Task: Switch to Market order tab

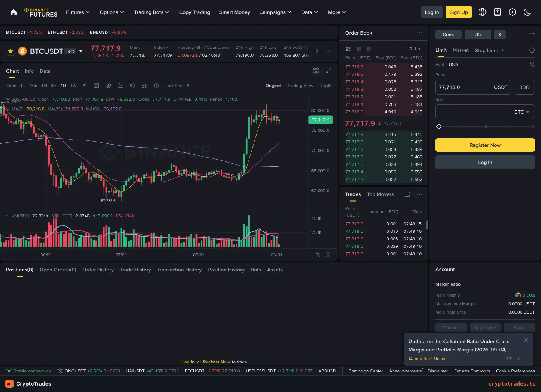Action: [461, 50]
